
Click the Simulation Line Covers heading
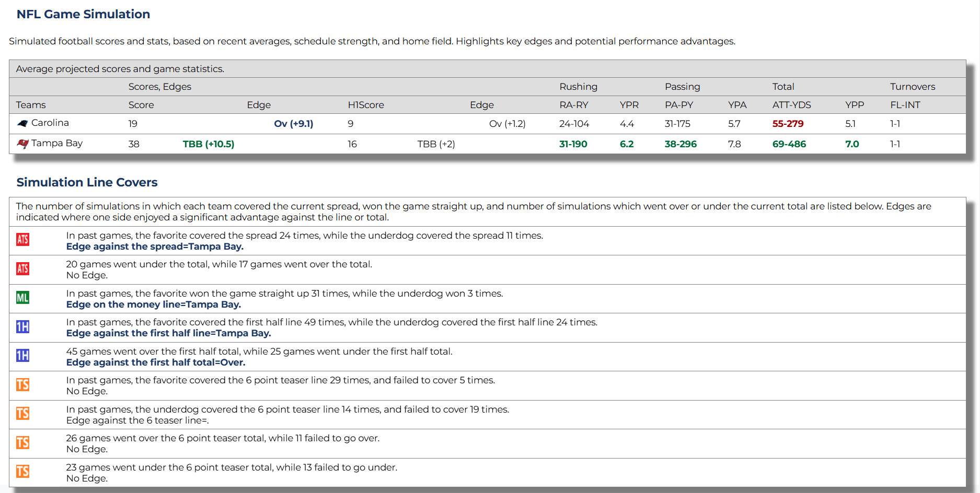87,182
